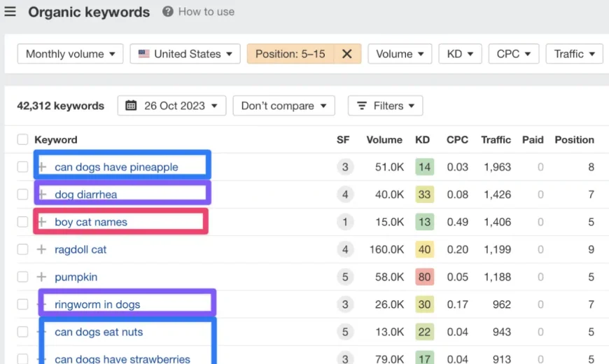This screenshot has height=364, width=609.
Task: Expand row plus icon for pumpkin
Action: [41, 276]
